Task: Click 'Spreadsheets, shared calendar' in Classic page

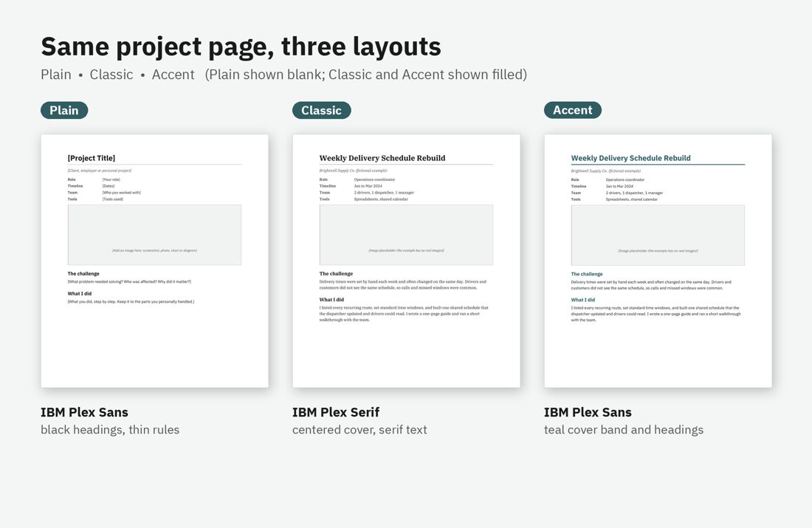Action: (381, 199)
